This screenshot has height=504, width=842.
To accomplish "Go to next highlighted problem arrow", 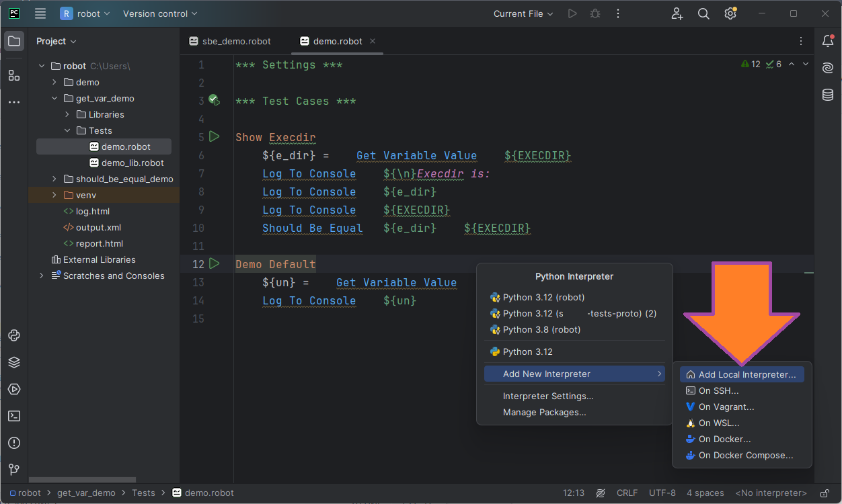I will click(x=806, y=65).
